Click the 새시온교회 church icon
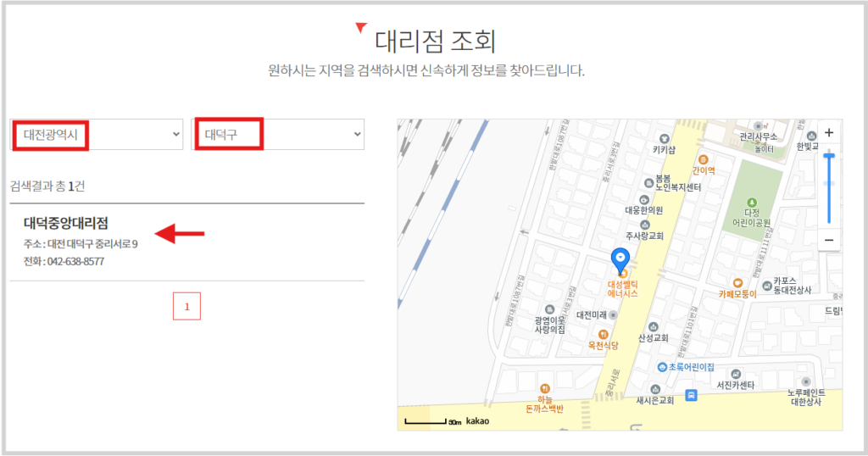 click(655, 390)
